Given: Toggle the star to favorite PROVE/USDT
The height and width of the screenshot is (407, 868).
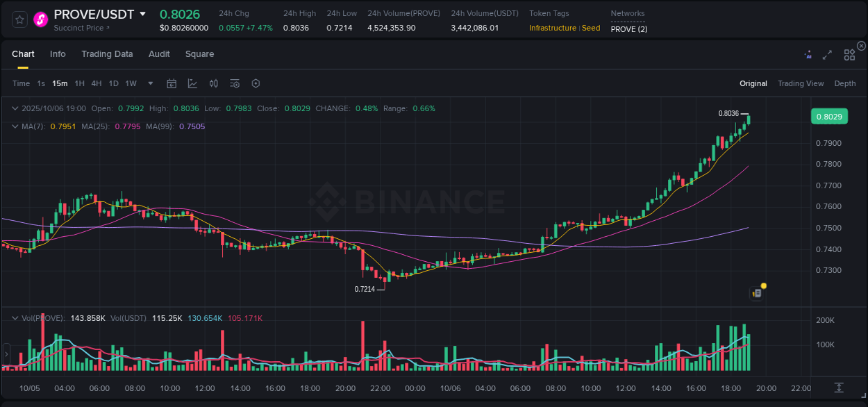Looking at the screenshot, I should point(19,19).
